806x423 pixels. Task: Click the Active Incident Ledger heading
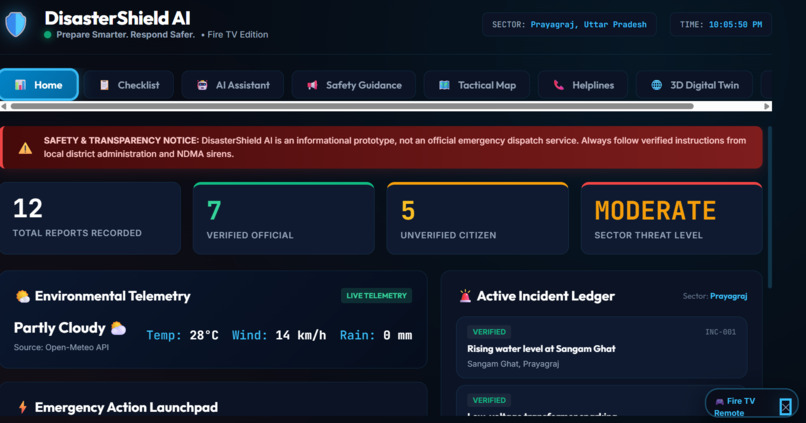click(x=545, y=296)
